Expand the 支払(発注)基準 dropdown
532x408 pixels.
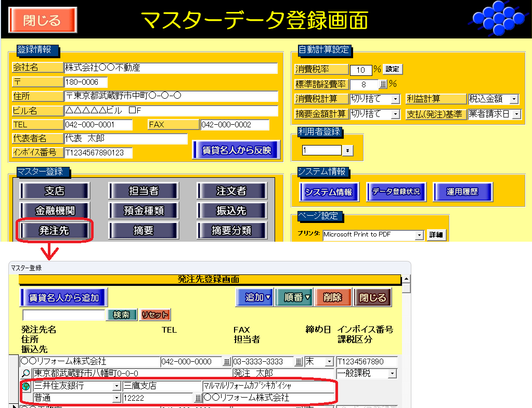pyautogui.click(x=516, y=114)
